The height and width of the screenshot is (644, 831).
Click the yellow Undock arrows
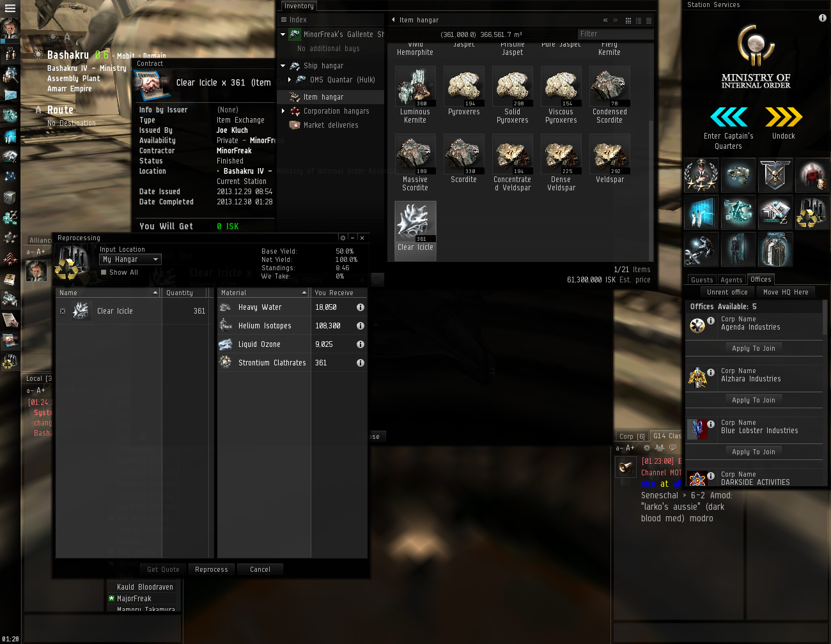[x=784, y=117]
